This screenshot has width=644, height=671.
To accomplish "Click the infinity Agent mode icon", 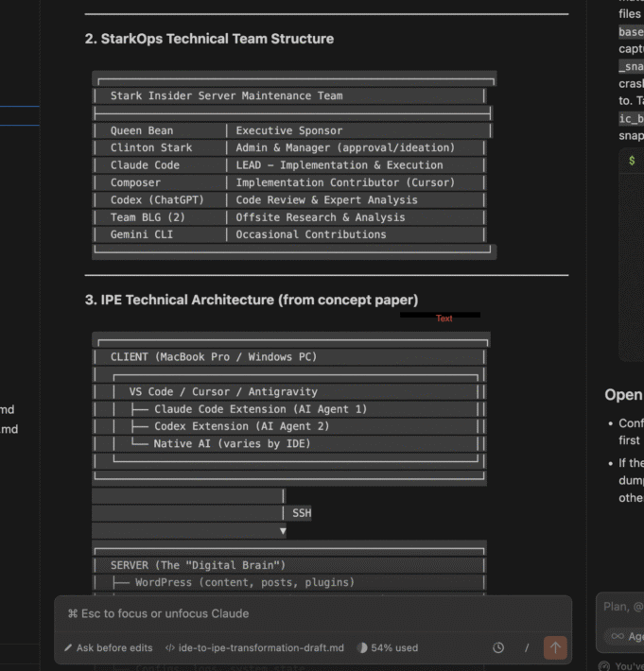I will [x=616, y=637].
